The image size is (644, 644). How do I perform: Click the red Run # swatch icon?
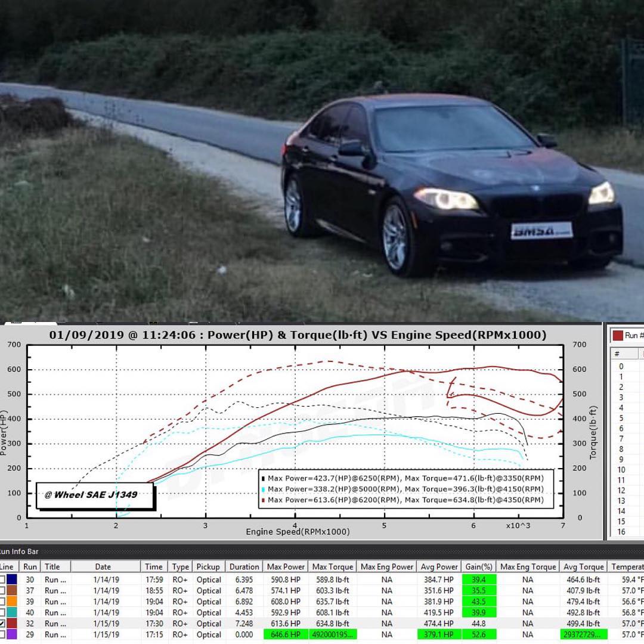click(x=617, y=336)
